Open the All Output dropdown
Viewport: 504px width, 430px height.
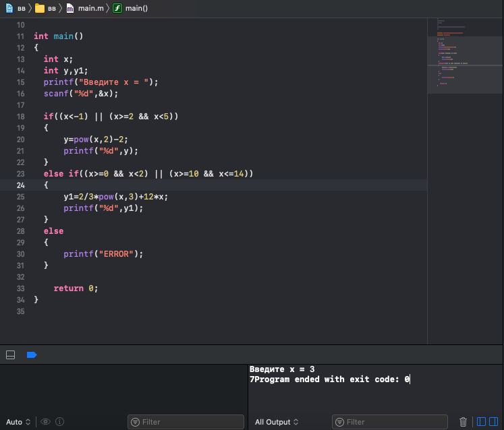point(277,422)
